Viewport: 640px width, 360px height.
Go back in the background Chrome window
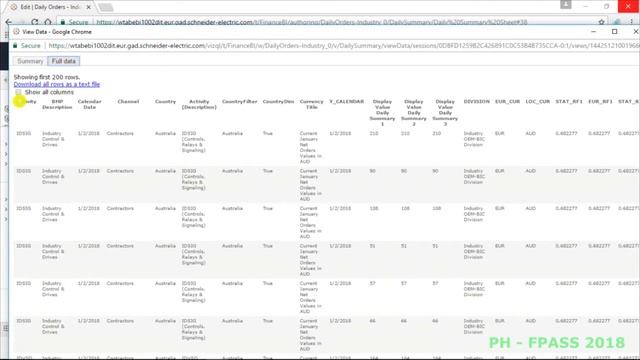click(9, 22)
